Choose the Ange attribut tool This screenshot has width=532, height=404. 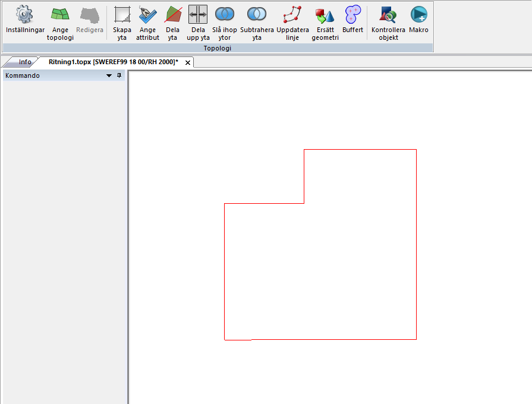pos(147,23)
